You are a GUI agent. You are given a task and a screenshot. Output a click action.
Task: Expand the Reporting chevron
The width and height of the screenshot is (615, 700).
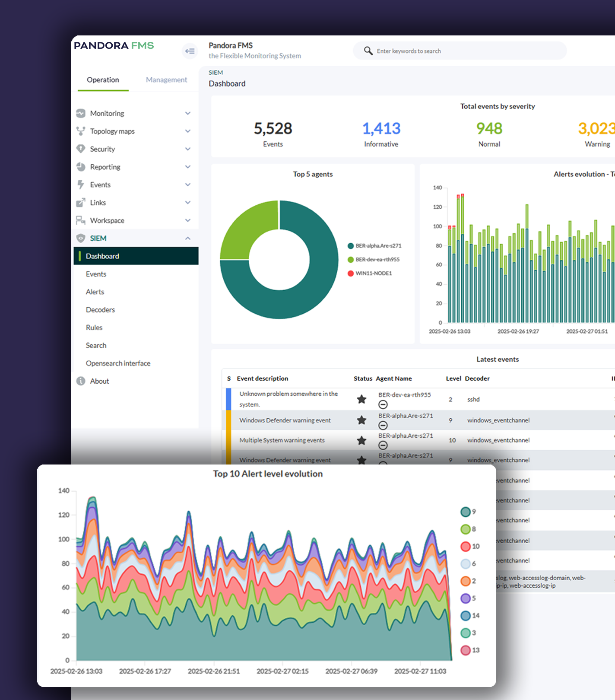coord(188,167)
